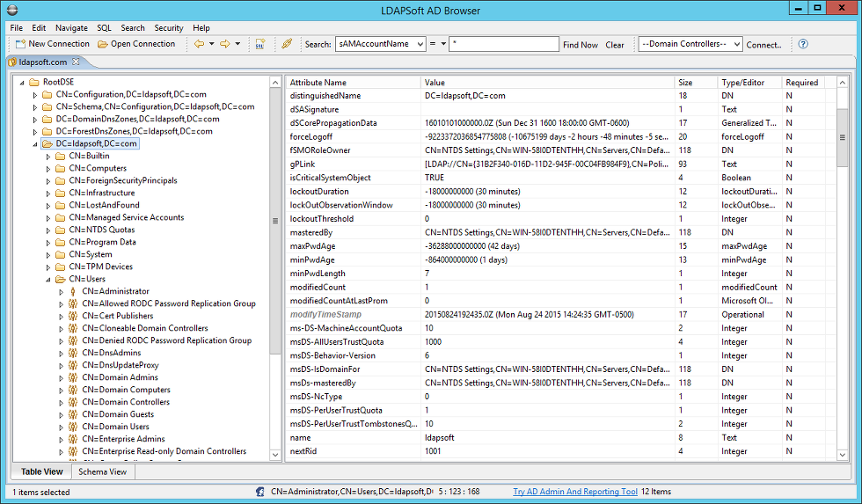Click the CN=TPM Devices folder icon
The width and height of the screenshot is (862, 504).
61,267
